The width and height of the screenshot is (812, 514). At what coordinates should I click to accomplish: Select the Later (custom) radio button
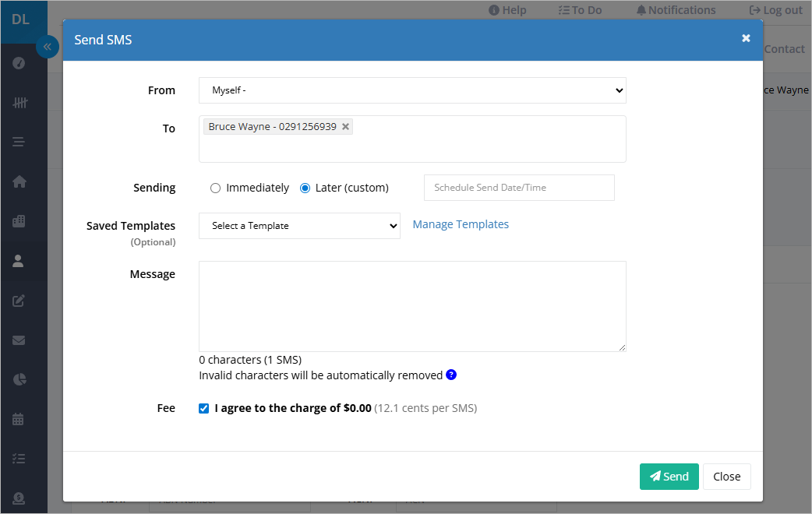pyautogui.click(x=305, y=188)
